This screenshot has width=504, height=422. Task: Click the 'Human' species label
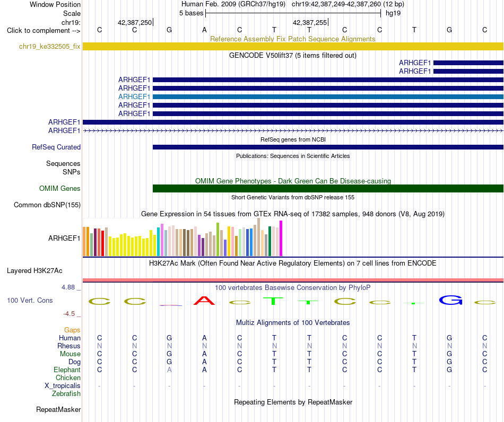point(69,338)
